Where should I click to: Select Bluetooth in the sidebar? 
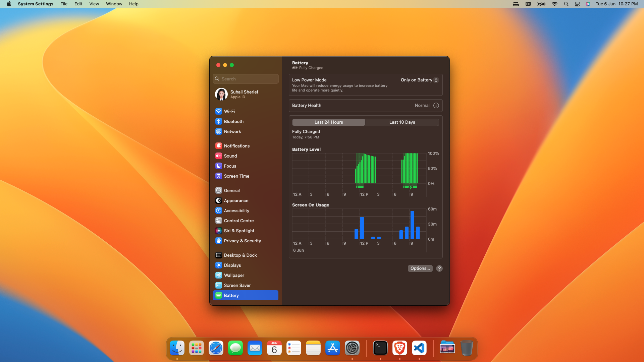click(x=233, y=121)
